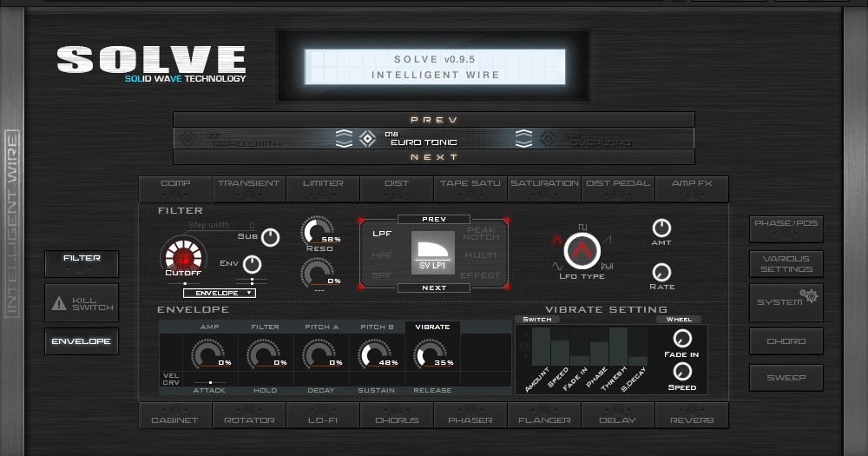Click the LFO Rate knob
Screen dimensions: 868x456
pyautogui.click(x=661, y=270)
